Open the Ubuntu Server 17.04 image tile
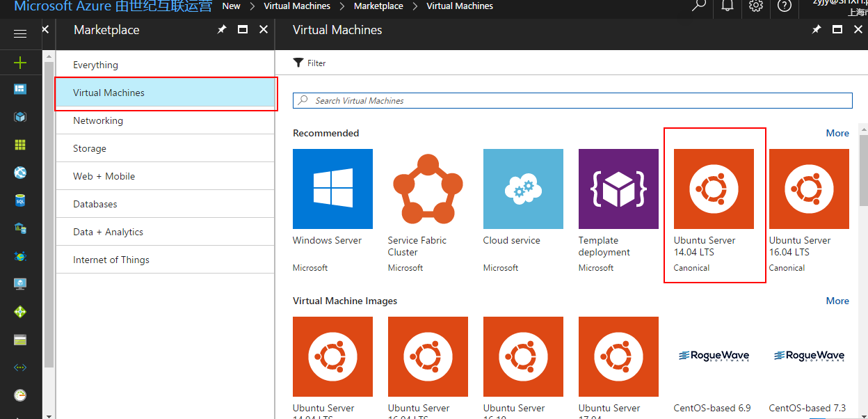 pos(618,367)
